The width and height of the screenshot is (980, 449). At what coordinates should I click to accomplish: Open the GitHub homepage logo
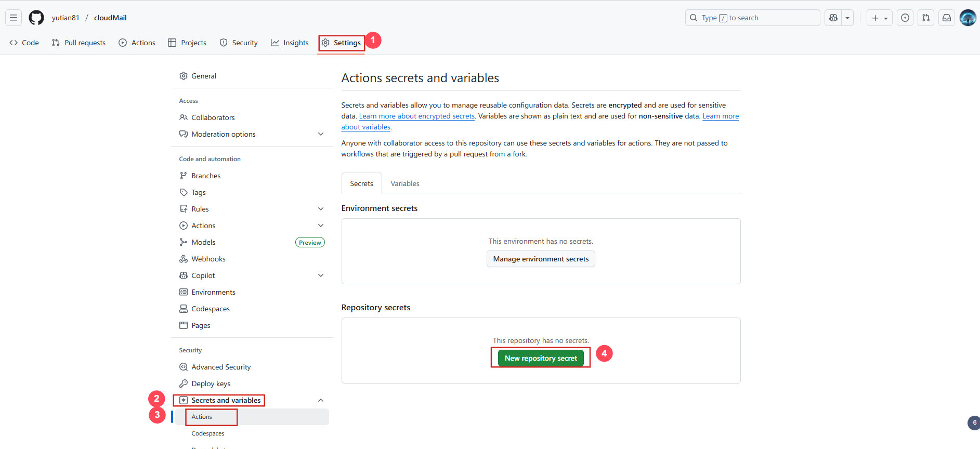[x=36, y=18]
